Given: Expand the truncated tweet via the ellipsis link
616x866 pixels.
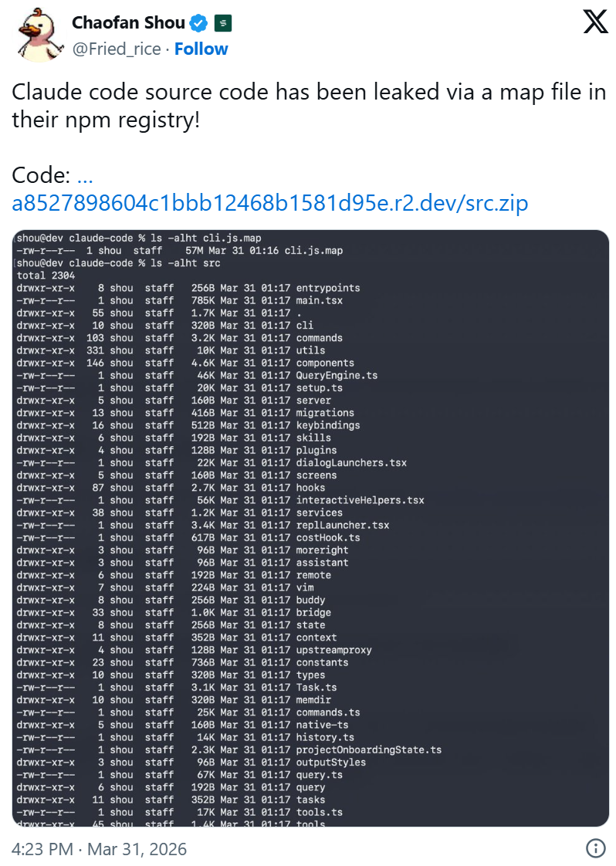Looking at the screenshot, I should (85, 175).
